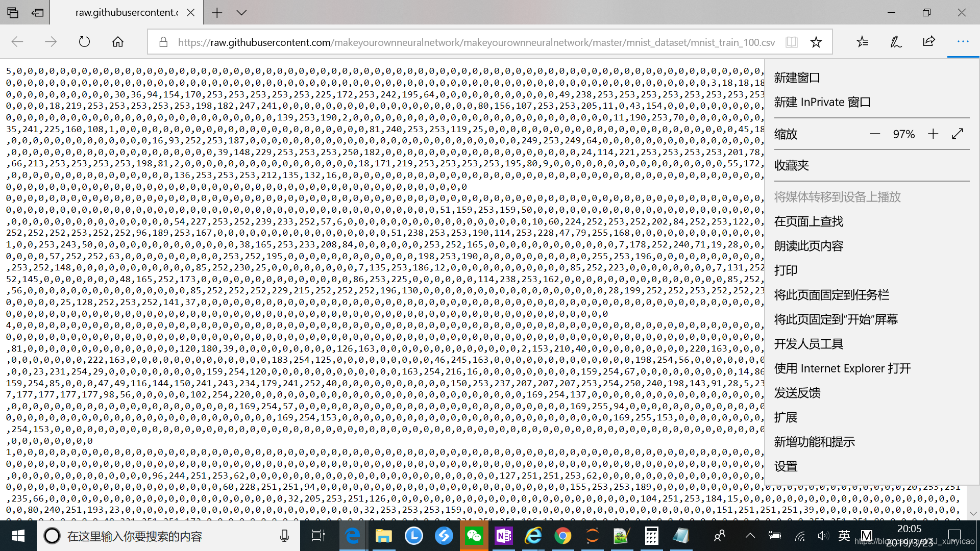Open the Wi-Fi network flyout
Screen dimensions: 980x551
point(800,536)
